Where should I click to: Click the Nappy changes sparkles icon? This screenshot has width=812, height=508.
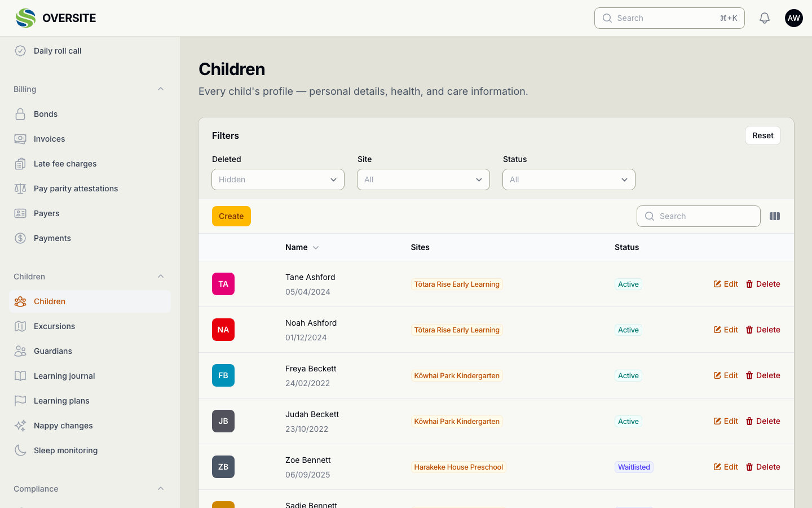point(20,426)
